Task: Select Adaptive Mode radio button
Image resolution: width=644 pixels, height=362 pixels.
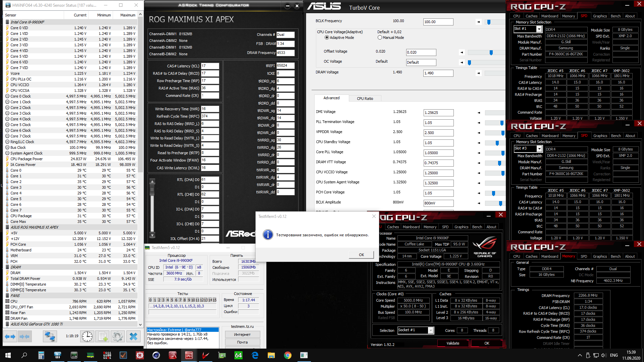Action: tap(327, 38)
